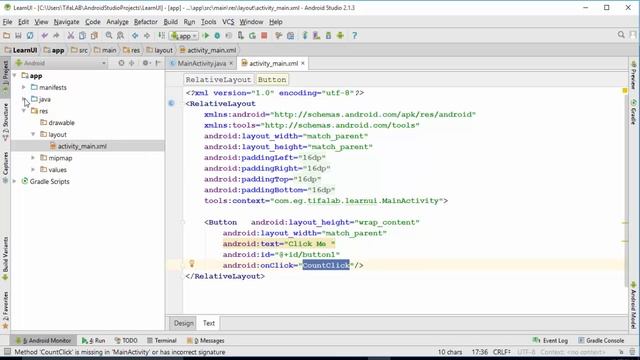The image size is (640, 360).
Task: Open the TODO tool window
Action: [126, 340]
